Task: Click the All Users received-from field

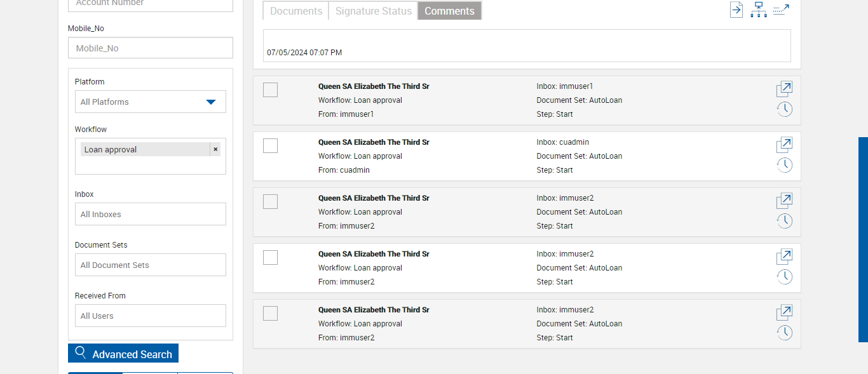Action: click(151, 316)
